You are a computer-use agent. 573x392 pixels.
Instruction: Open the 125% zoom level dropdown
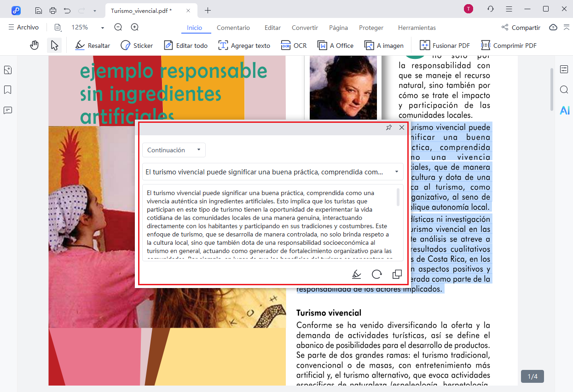click(102, 28)
